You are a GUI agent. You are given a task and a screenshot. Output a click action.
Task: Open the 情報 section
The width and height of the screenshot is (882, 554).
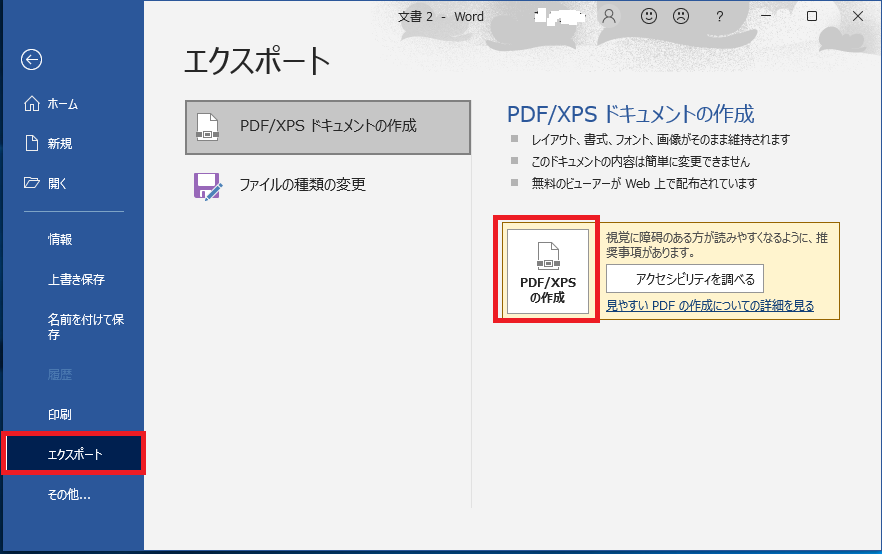tap(73, 240)
